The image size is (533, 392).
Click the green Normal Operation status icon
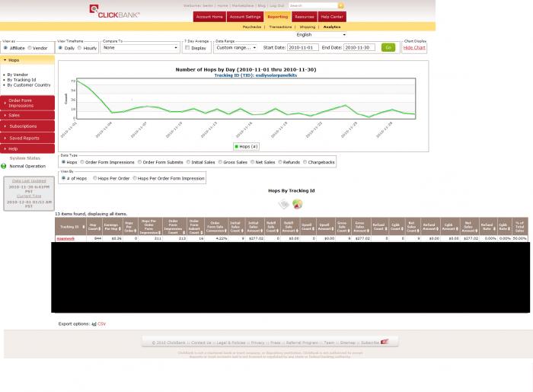coord(4,166)
